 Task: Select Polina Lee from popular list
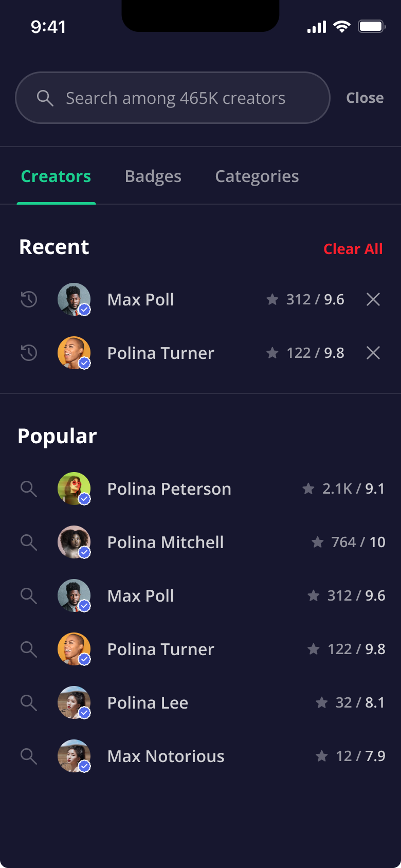pos(148,703)
